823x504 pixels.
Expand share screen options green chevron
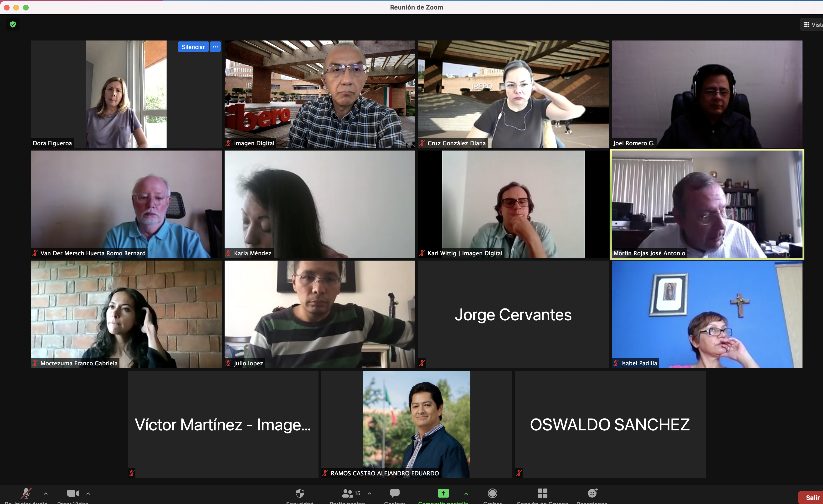point(466,493)
